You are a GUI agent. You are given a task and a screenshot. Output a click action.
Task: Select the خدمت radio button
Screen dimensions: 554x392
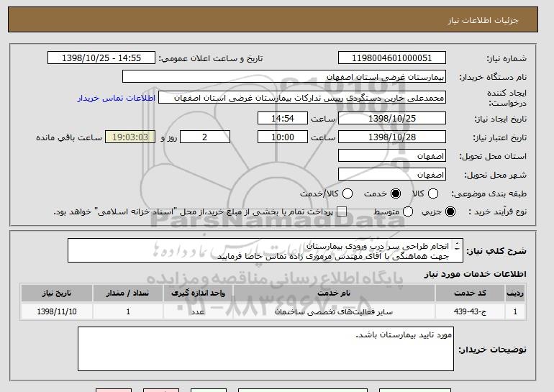coord(396,193)
